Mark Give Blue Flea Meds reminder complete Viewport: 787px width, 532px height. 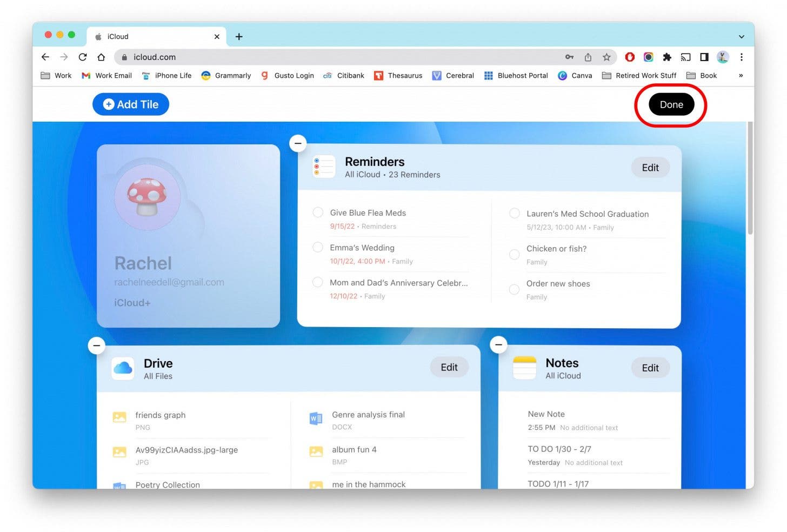(x=318, y=212)
